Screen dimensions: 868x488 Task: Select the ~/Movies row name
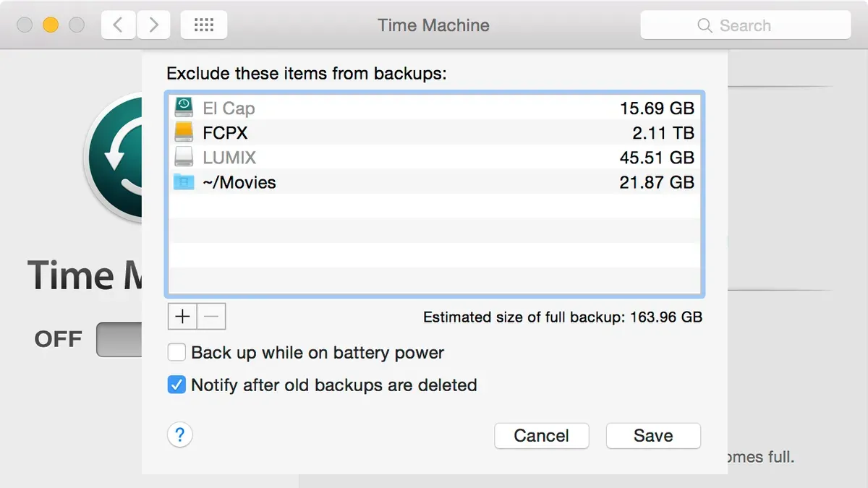coord(239,182)
